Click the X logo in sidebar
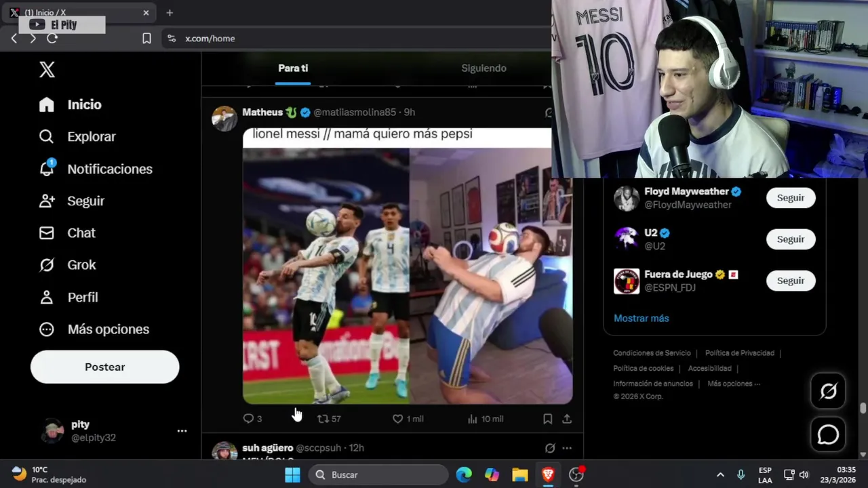868x488 pixels. coord(47,69)
